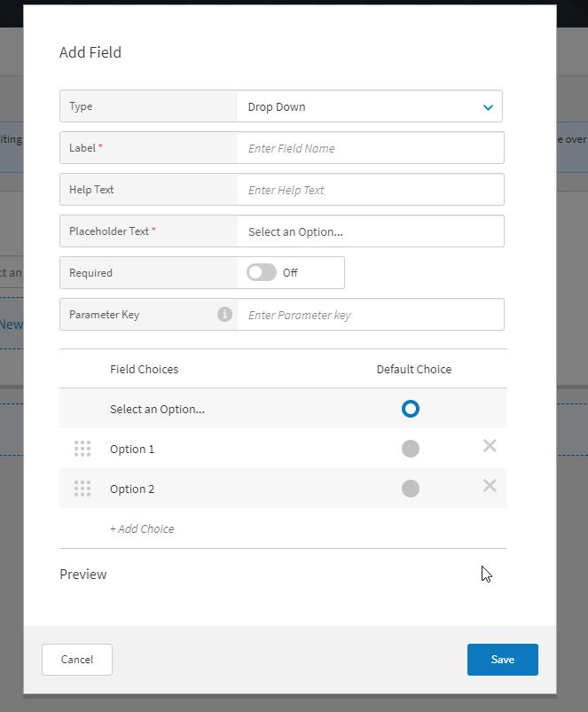Image resolution: width=588 pixels, height=712 pixels.
Task: Select default radio for 'Select an Option...'
Action: pos(410,409)
